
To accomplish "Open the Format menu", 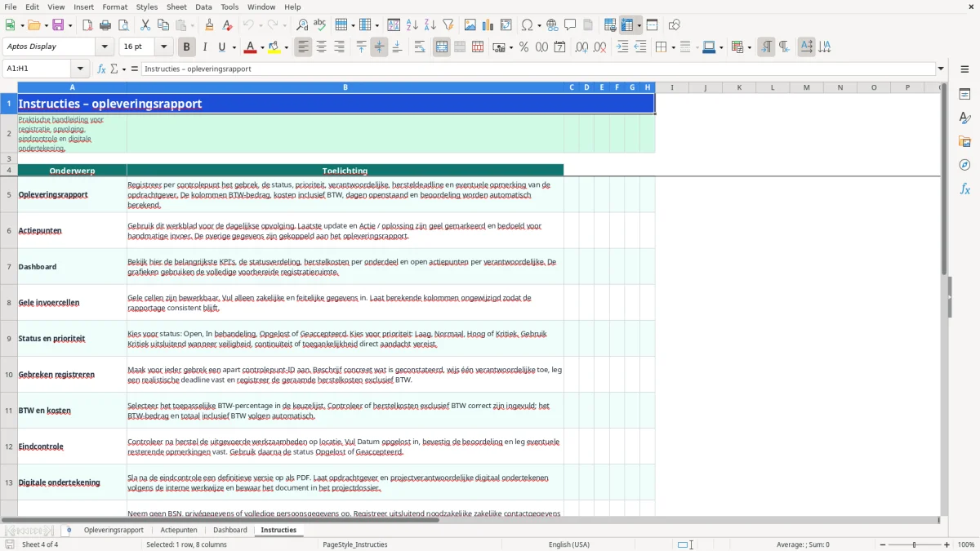I will pos(115,7).
